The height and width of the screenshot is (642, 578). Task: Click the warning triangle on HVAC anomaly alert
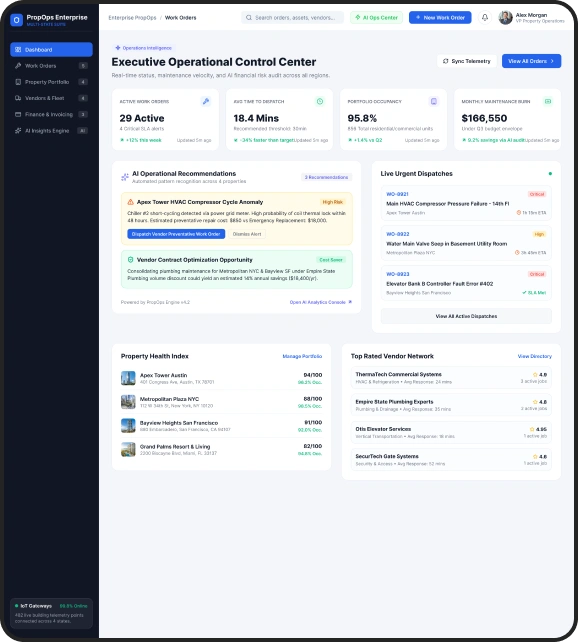[x=131, y=202]
